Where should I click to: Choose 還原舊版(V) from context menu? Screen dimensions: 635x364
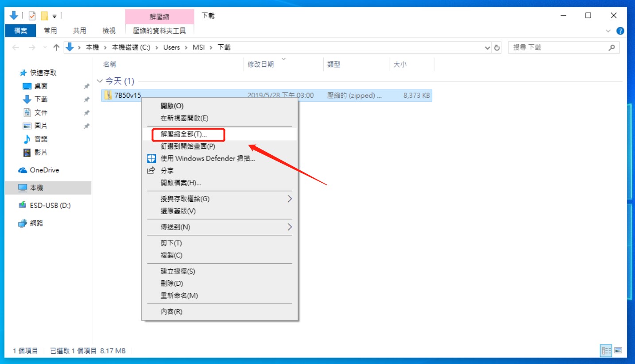[x=219, y=211]
